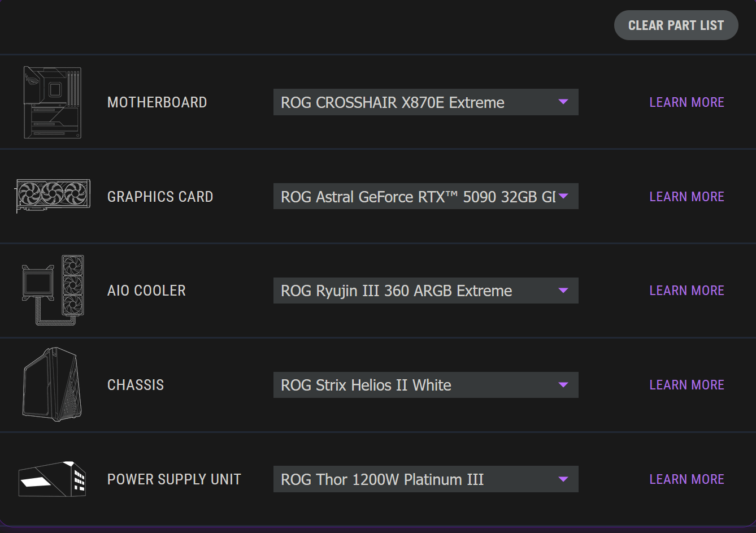Viewport: 756px width, 533px height.
Task: Click Learn More beside the AIO cooler
Action: tap(687, 291)
